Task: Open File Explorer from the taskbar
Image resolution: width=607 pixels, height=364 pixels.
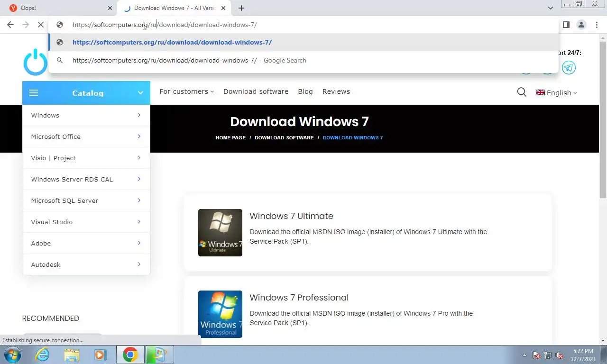Action: (x=72, y=355)
